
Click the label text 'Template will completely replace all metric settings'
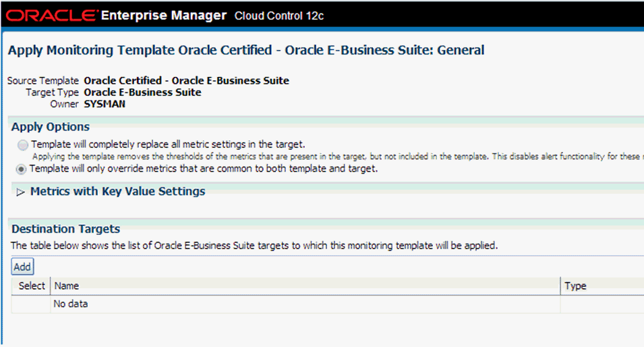pyautogui.click(x=168, y=144)
